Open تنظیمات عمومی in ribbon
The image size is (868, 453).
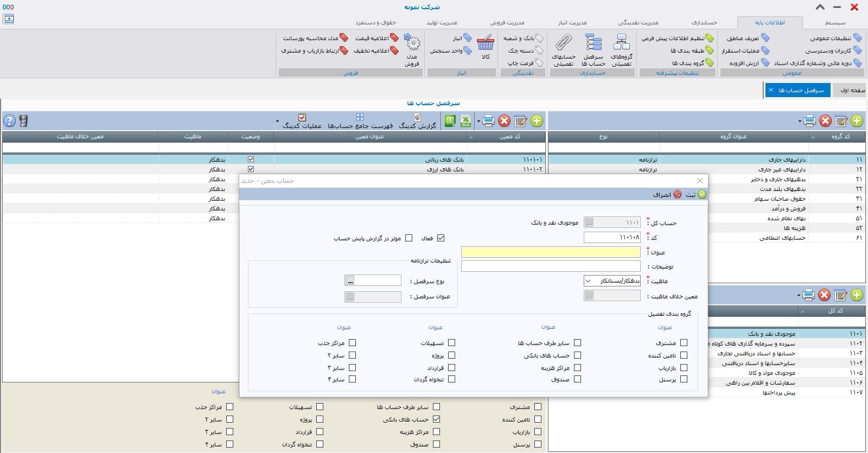pyautogui.click(x=835, y=38)
